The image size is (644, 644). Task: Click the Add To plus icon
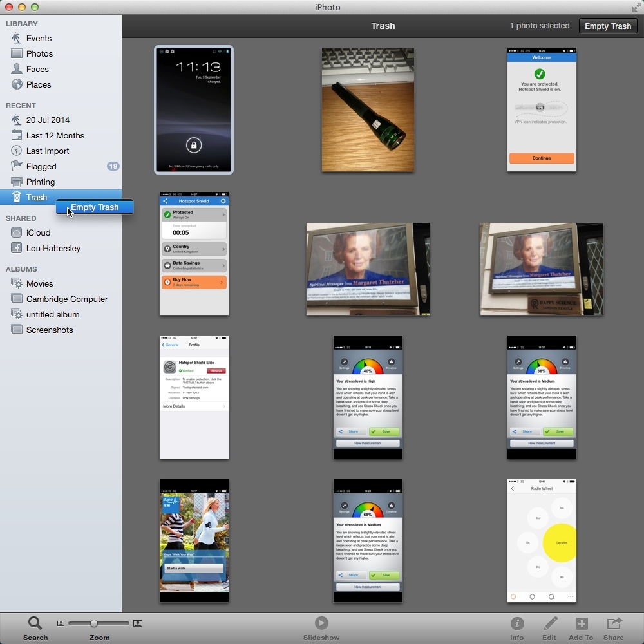[x=581, y=623]
